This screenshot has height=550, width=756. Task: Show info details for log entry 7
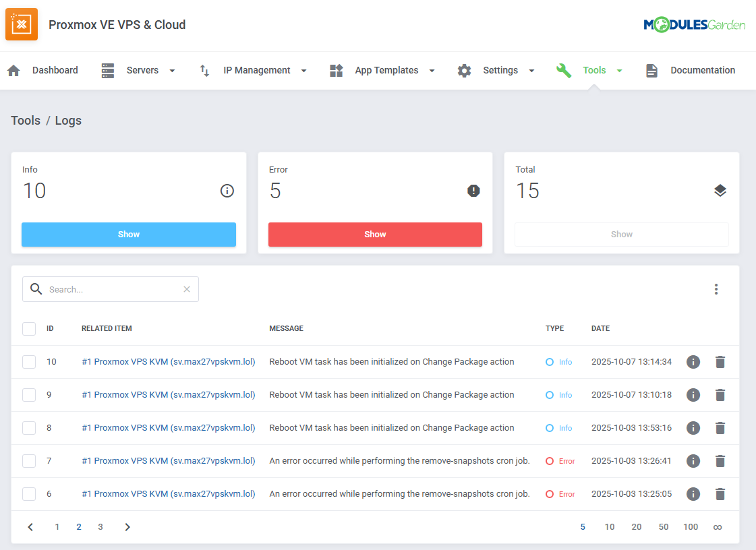click(x=693, y=461)
